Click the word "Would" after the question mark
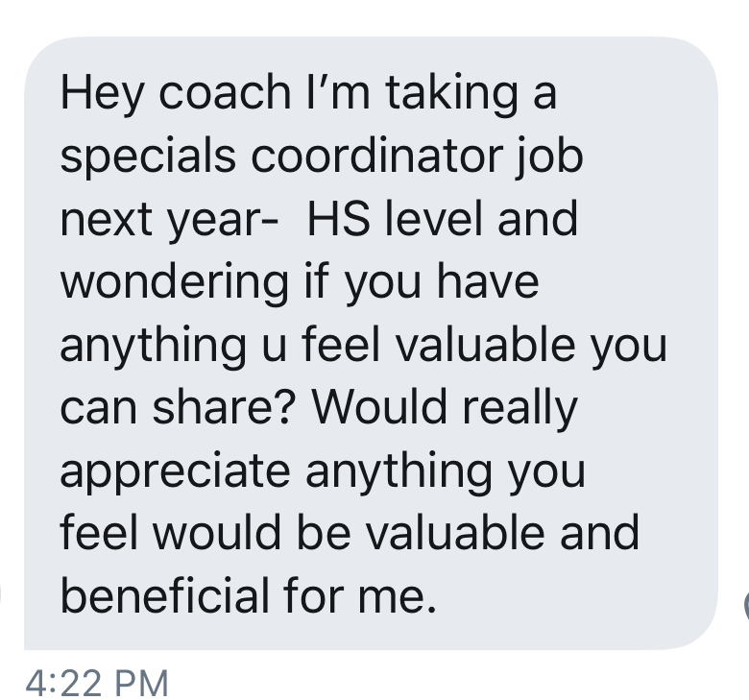Image resolution: width=749 pixels, height=700 pixels. 378,407
